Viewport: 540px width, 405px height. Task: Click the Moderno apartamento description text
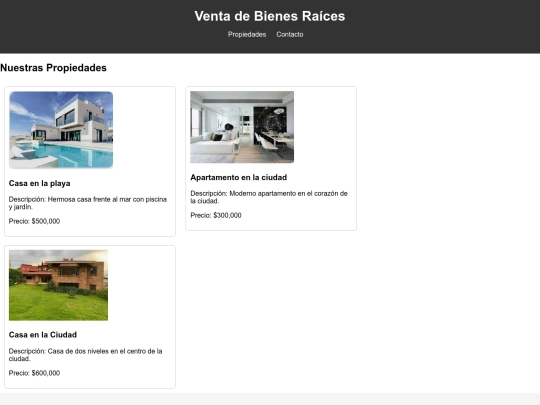click(x=269, y=197)
